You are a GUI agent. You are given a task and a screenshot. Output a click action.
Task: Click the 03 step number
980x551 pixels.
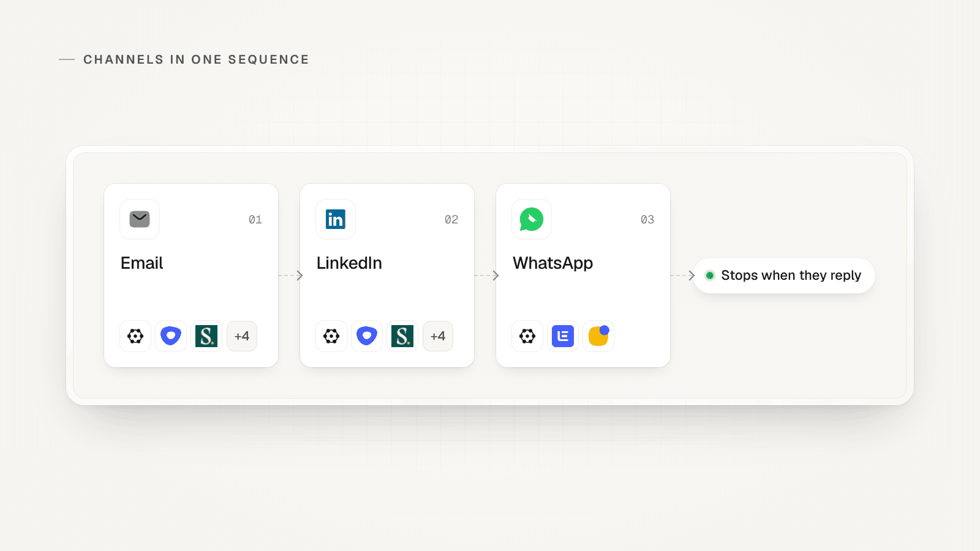click(647, 220)
